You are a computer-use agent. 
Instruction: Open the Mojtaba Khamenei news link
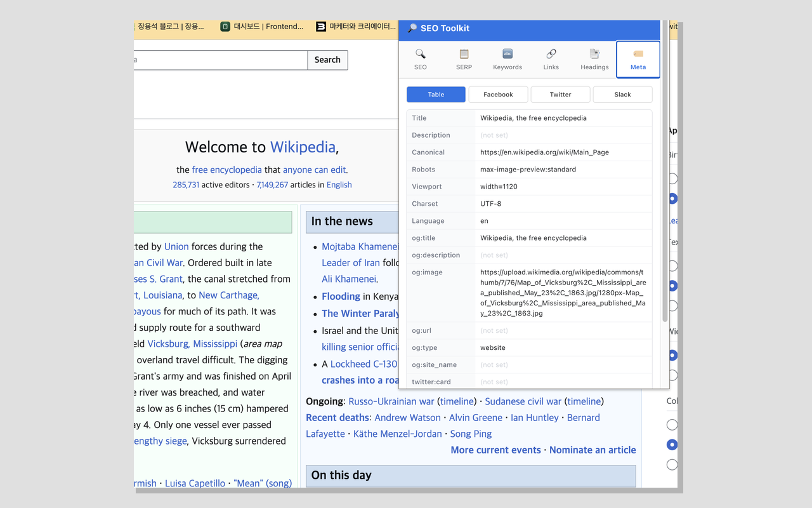(x=360, y=246)
